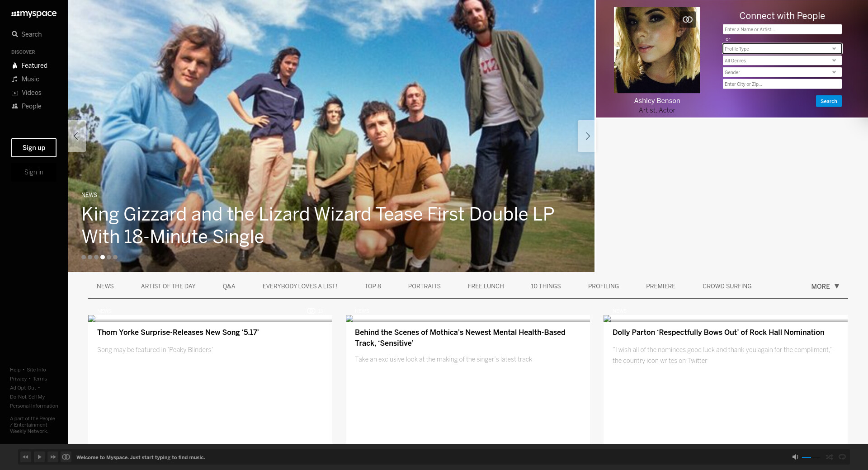Viewport: 868px width, 470px height.
Task: Click play button in player
Action: [x=39, y=457]
